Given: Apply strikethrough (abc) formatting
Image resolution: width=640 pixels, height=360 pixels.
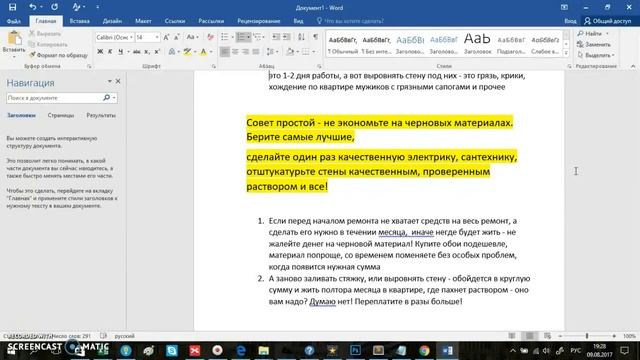Looking at the screenshot, I should point(136,51).
